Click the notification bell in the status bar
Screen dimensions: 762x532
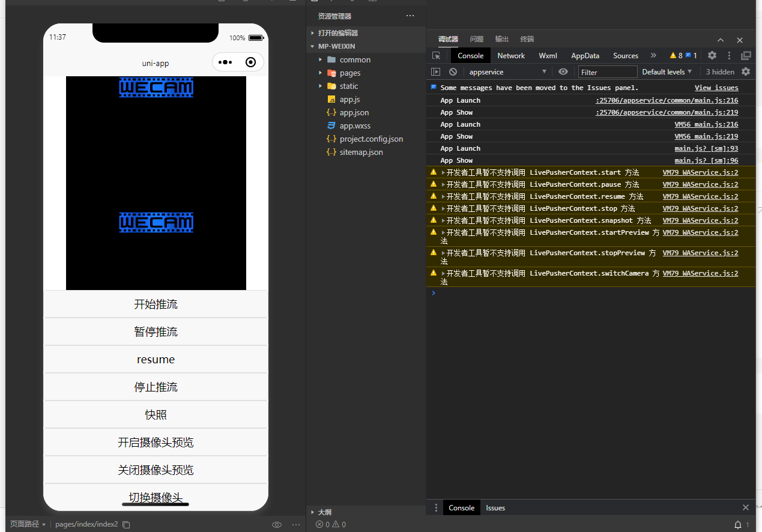coord(738,525)
